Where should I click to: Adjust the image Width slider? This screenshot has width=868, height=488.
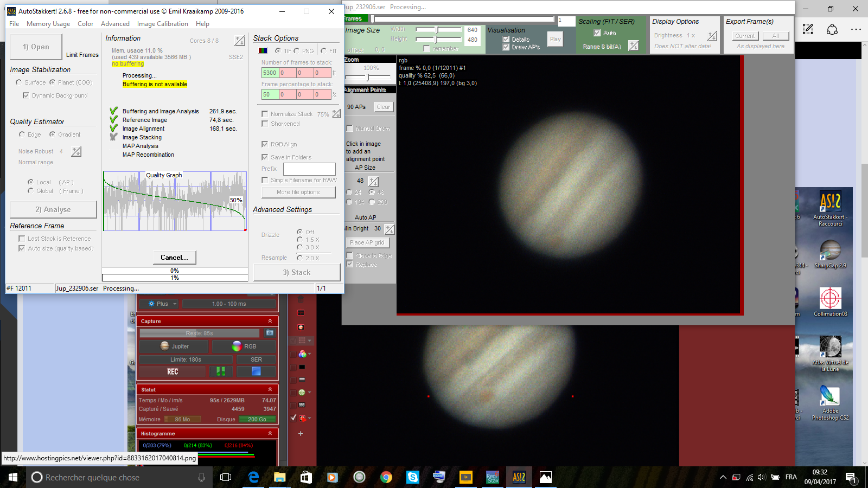coord(437,29)
